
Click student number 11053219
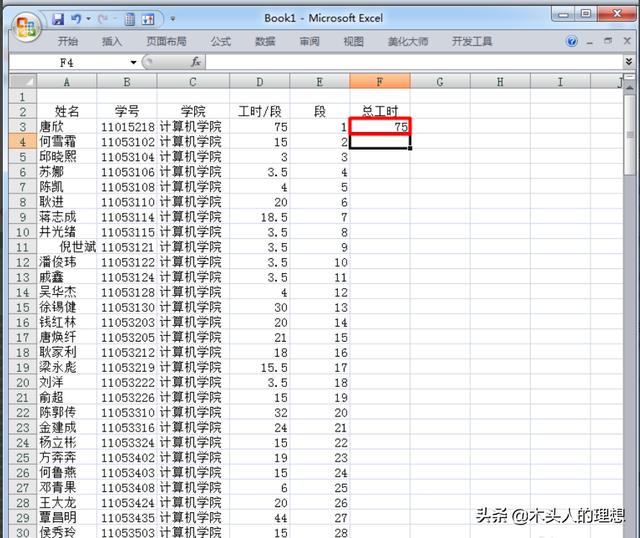[x=127, y=367]
